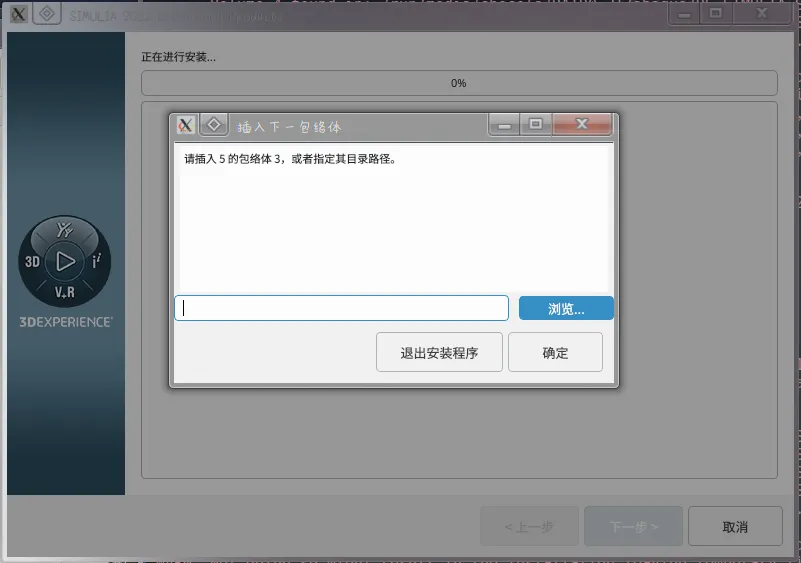Screen dimensions: 801x563
Task: Click 退出安装程序 to exit the installer
Action: pos(439,352)
